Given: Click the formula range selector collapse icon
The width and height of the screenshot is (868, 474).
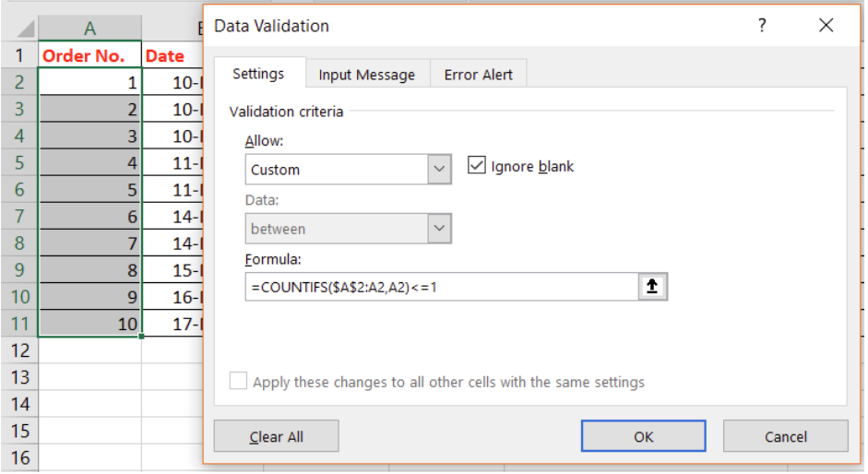Looking at the screenshot, I should [x=652, y=287].
